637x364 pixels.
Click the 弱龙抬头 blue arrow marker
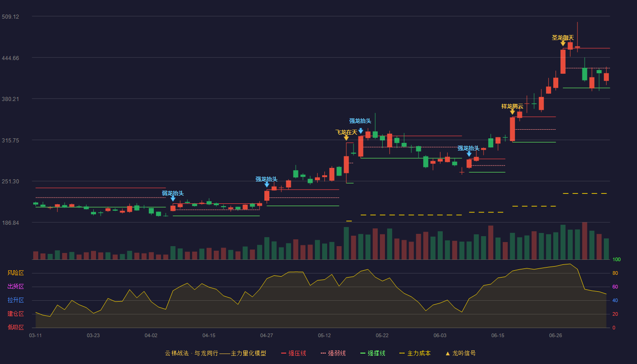(x=173, y=198)
